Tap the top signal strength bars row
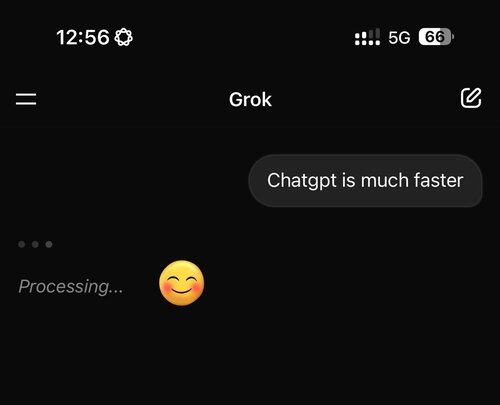This screenshot has width=500, height=405. pyautogui.click(x=367, y=34)
